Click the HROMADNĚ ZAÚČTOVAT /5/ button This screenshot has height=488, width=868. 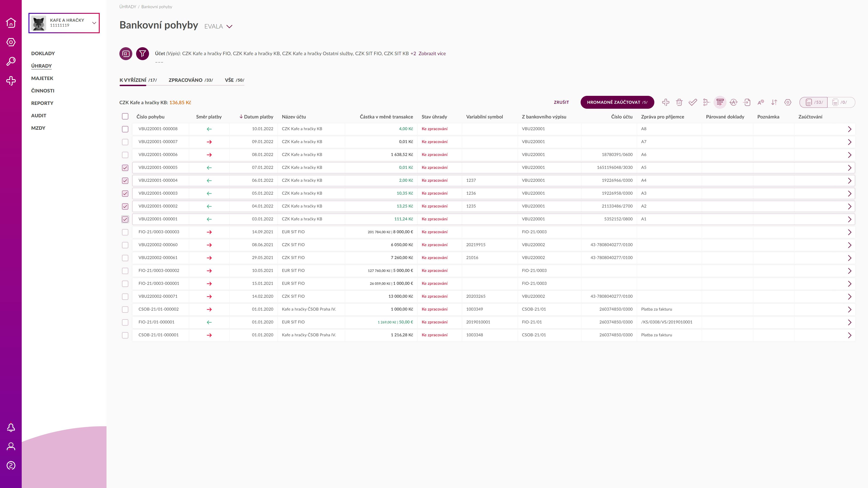pos(617,102)
